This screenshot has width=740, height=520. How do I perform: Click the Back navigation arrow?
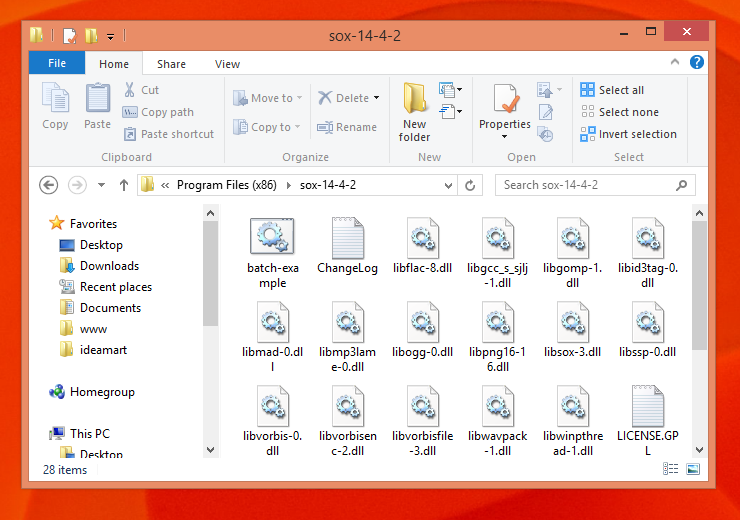tap(49, 185)
